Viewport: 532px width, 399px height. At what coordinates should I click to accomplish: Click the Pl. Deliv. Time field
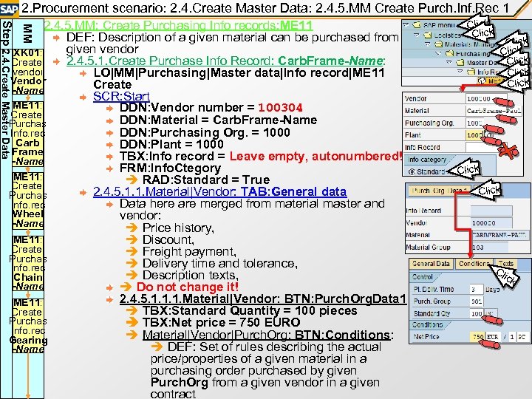pyautogui.click(x=477, y=289)
